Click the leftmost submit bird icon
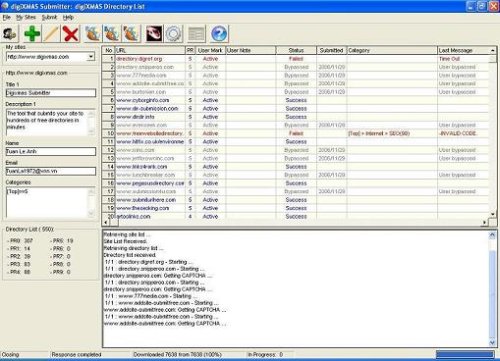 tap(92, 34)
